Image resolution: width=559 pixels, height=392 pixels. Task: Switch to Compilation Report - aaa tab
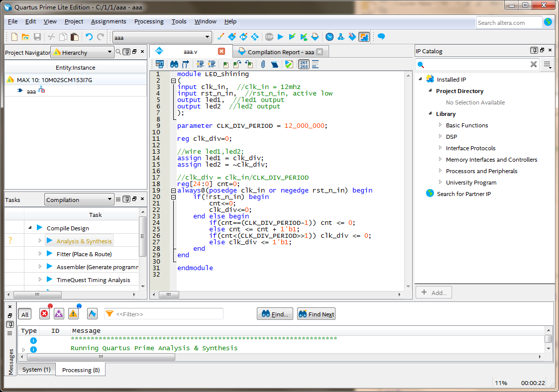(281, 52)
